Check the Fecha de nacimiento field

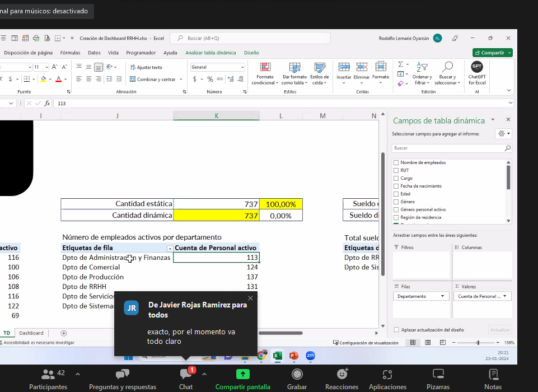coord(396,186)
